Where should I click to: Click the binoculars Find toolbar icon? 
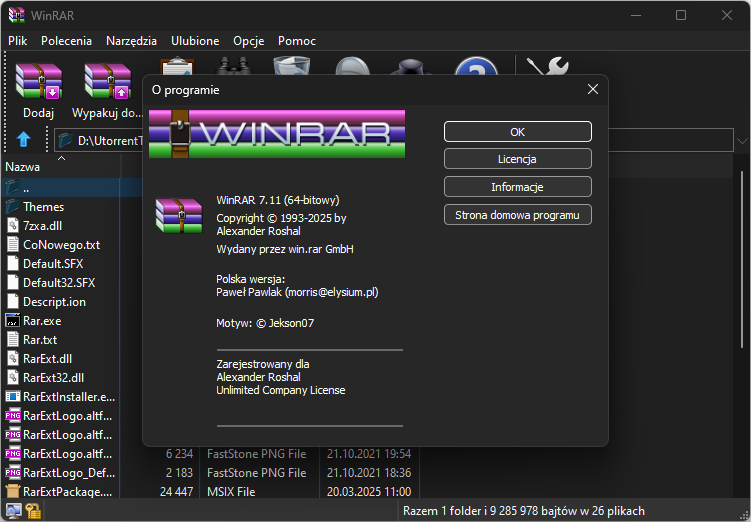point(233,66)
